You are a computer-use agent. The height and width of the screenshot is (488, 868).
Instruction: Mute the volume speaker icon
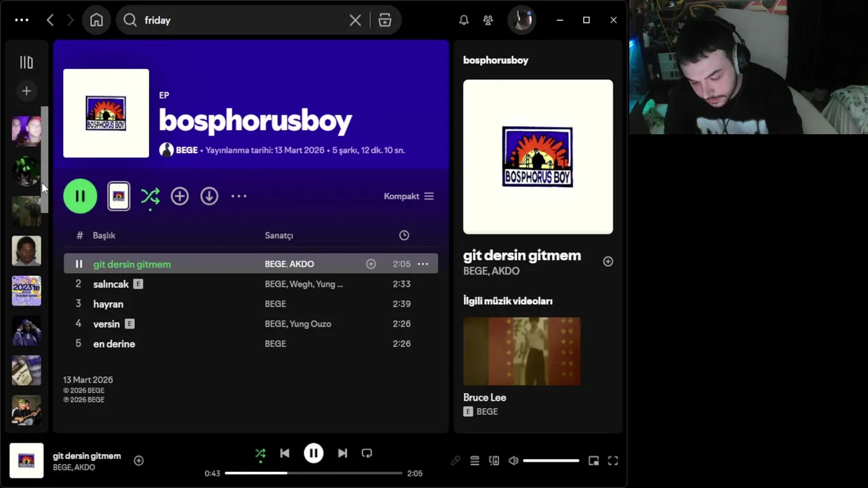point(513,461)
